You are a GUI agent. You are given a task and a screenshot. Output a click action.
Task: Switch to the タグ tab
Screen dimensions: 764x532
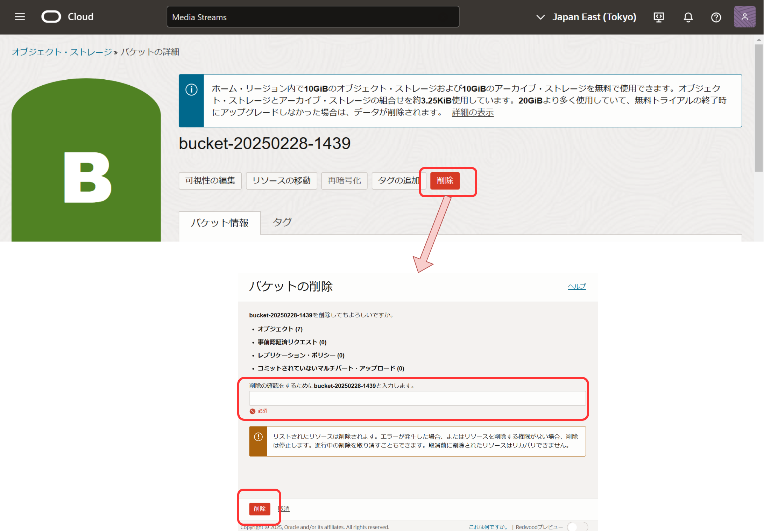[282, 222]
